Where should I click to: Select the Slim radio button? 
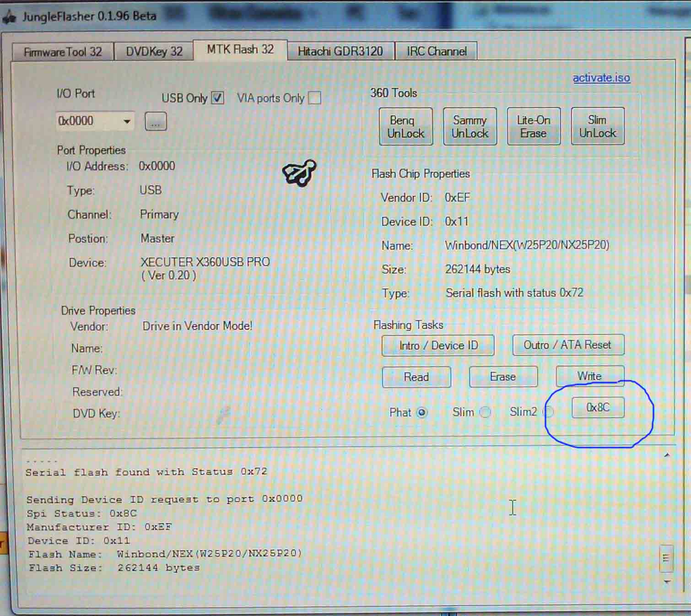pyautogui.click(x=485, y=412)
